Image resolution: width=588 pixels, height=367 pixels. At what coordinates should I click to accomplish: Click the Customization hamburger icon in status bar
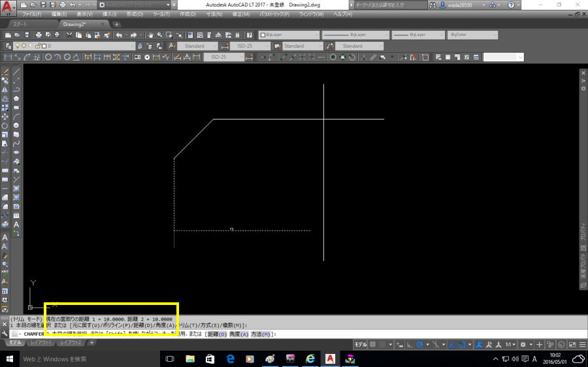(x=582, y=345)
